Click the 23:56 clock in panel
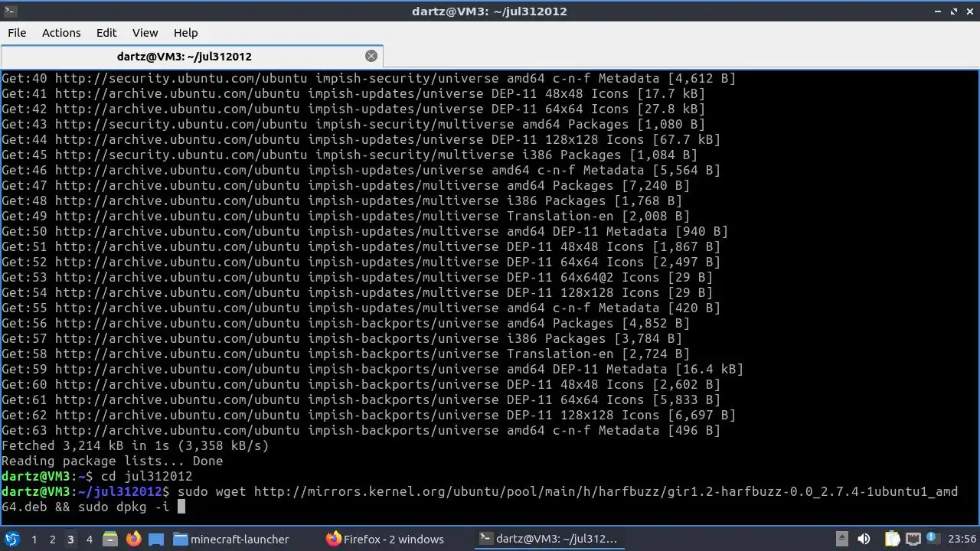This screenshot has width=980, height=551. (962, 539)
